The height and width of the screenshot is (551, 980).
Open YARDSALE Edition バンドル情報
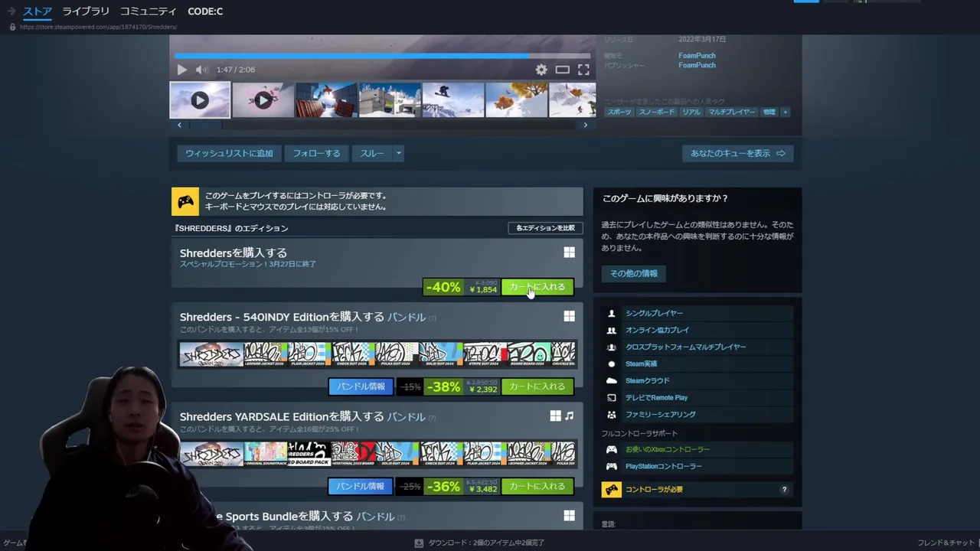[361, 486]
